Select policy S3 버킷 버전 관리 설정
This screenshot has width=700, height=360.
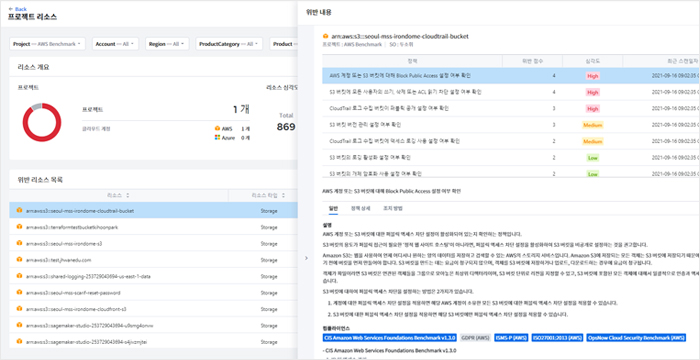coord(511,125)
